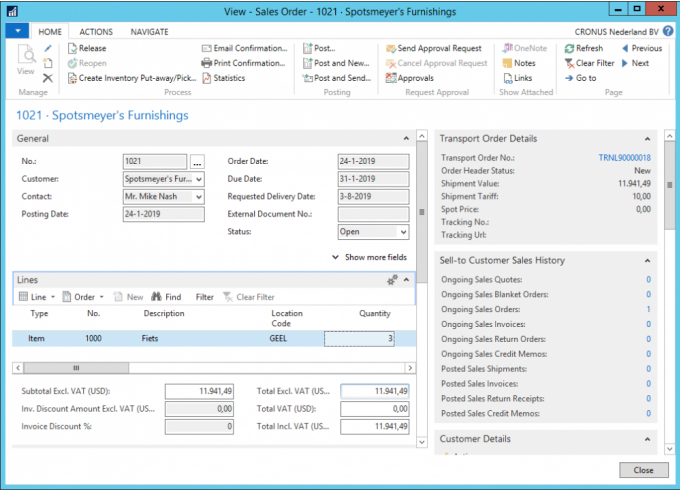Viewport: 680px width, 490px height.
Task: Click the Statistics icon in Process group
Action: pos(206,78)
